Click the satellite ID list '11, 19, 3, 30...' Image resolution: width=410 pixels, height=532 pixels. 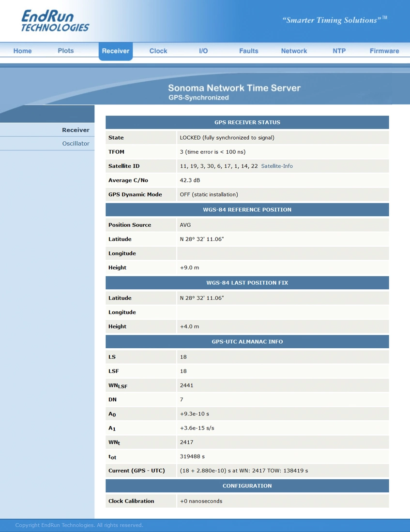point(219,166)
